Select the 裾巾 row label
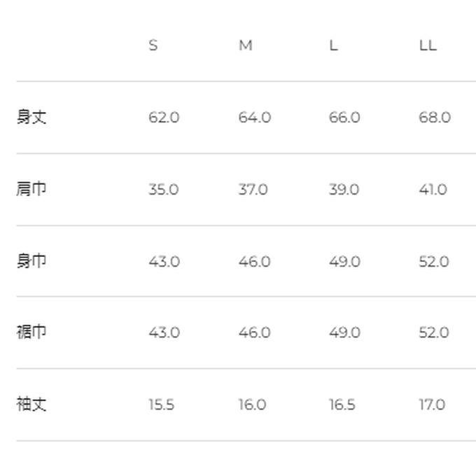Image resolution: width=476 pixels, height=476 pixels. (31, 332)
